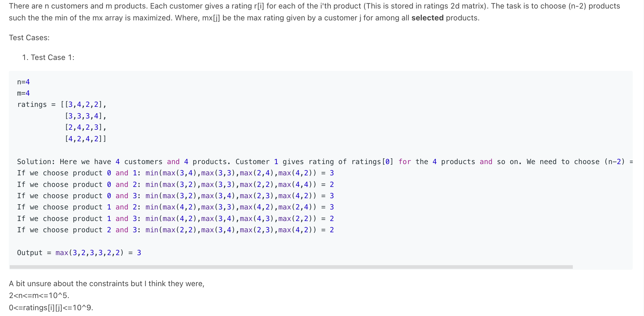Click the "Test Cases:" heading text
This screenshot has height=316, width=644.
(29, 38)
